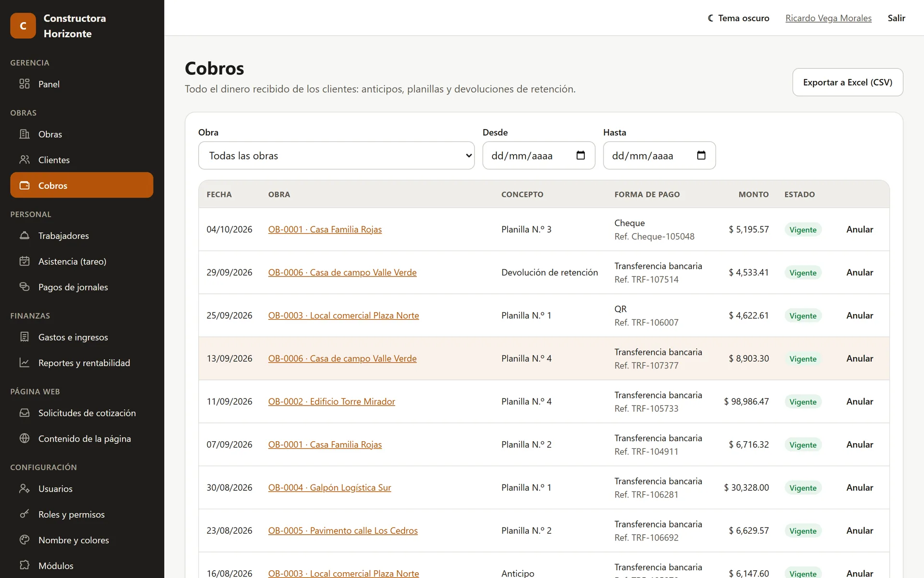
Task: Click the Contenido de la página globe icon
Action: [25, 438]
